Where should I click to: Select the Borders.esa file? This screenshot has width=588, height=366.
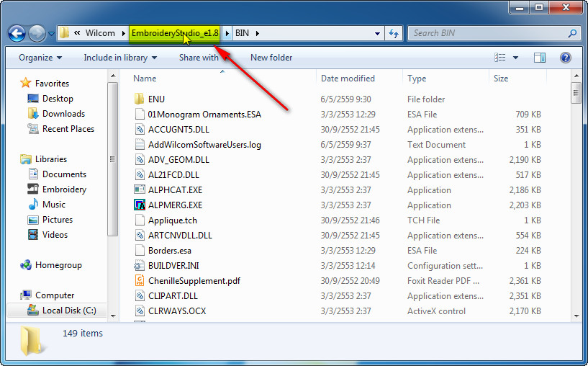tap(163, 251)
